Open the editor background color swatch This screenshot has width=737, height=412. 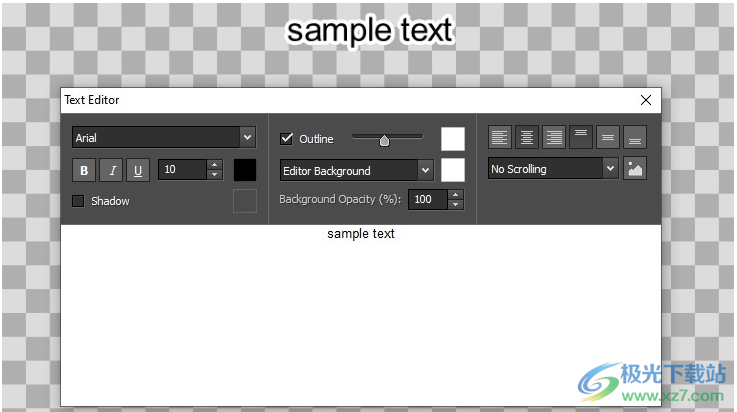pos(453,170)
